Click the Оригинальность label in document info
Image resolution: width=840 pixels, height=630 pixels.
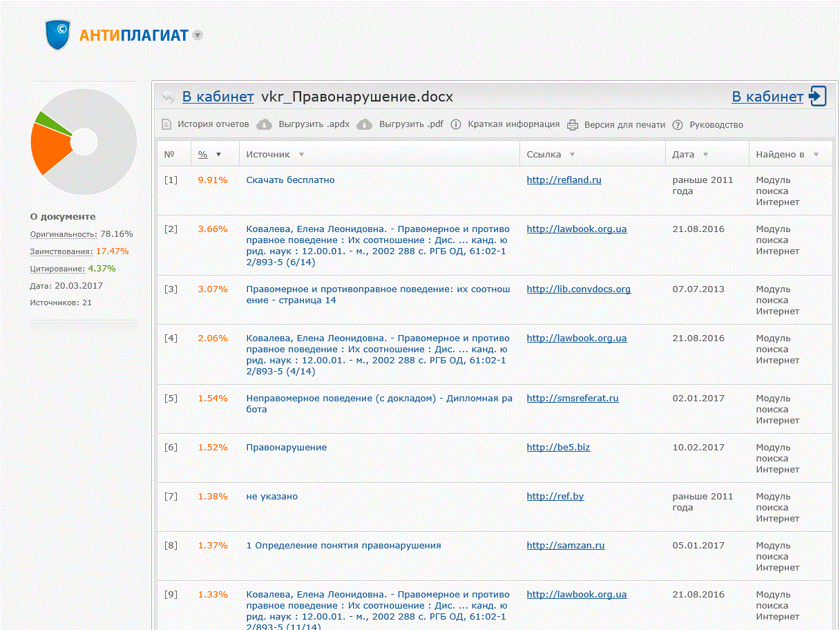point(63,234)
